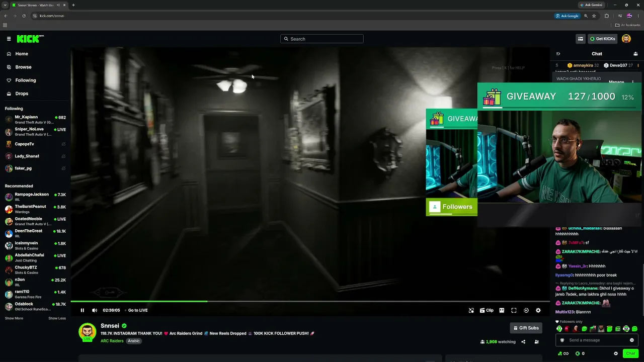Click Ask Google in the address bar
Screen dimensions: 644x362
coord(567,16)
